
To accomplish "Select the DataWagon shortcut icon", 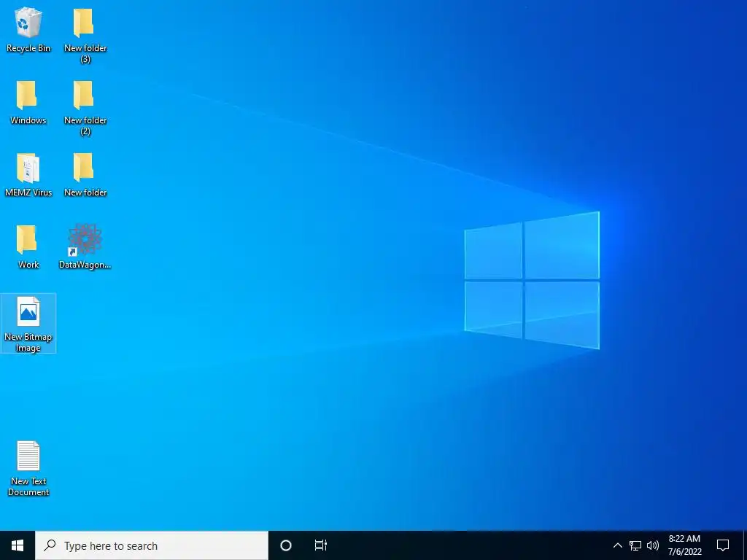I will [x=85, y=246].
